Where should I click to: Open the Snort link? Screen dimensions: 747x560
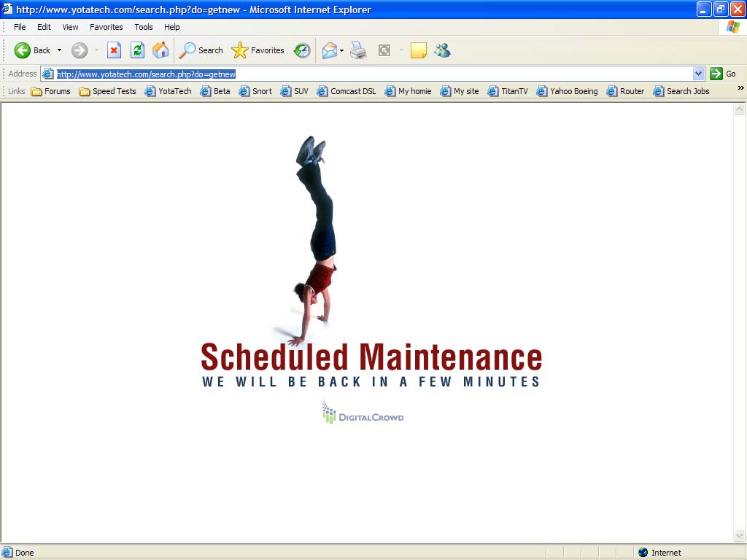pyautogui.click(x=255, y=91)
